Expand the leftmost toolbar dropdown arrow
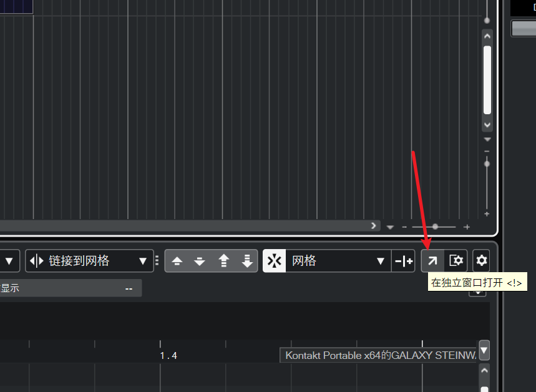This screenshot has width=536, height=392. click(9, 262)
